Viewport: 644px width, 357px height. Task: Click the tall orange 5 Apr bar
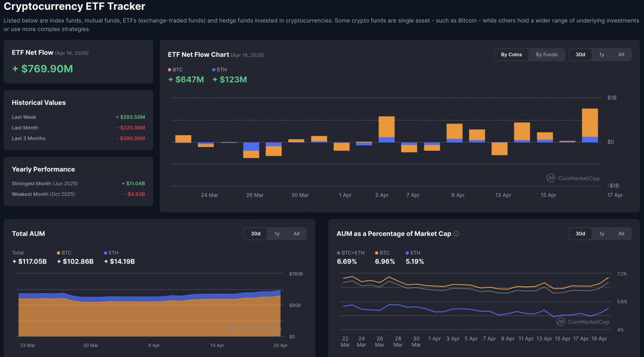tap(386, 127)
